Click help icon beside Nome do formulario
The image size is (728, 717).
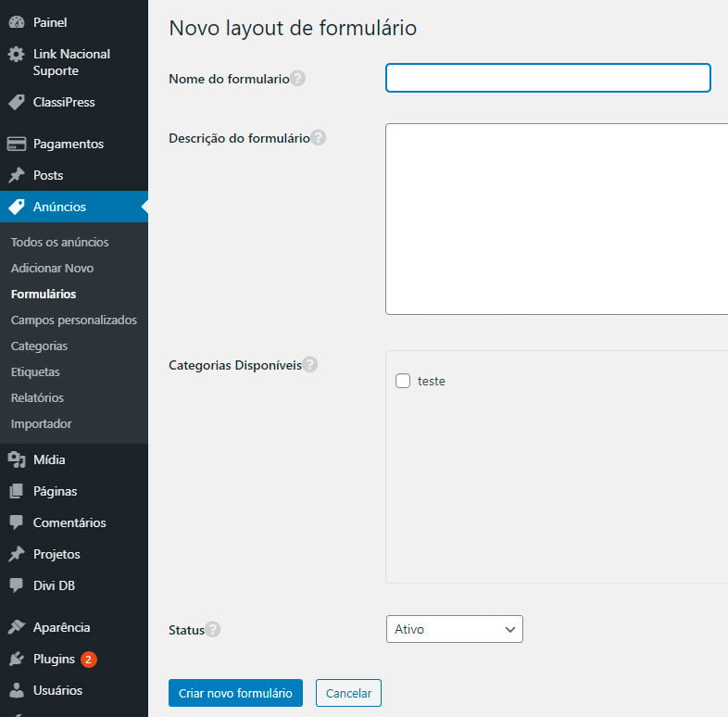pyautogui.click(x=297, y=79)
